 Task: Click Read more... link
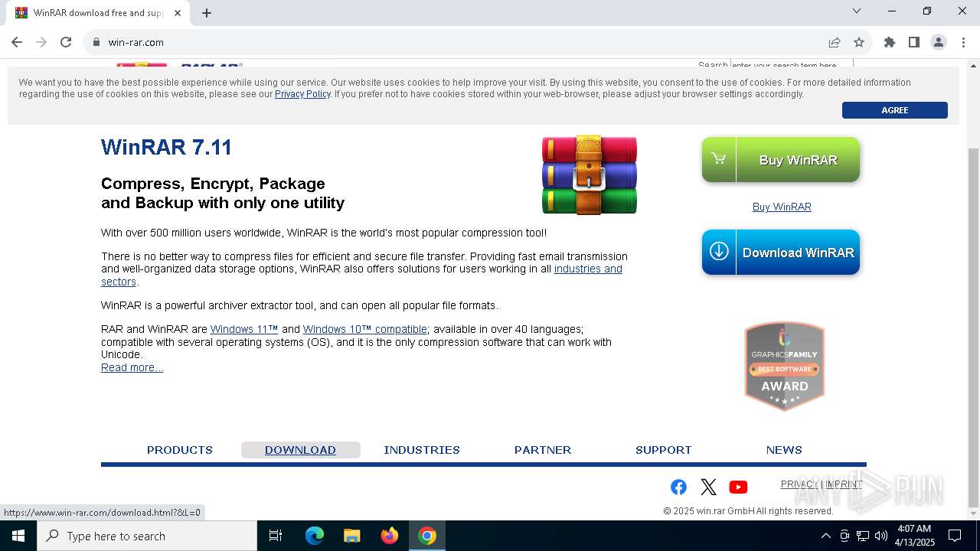click(132, 367)
